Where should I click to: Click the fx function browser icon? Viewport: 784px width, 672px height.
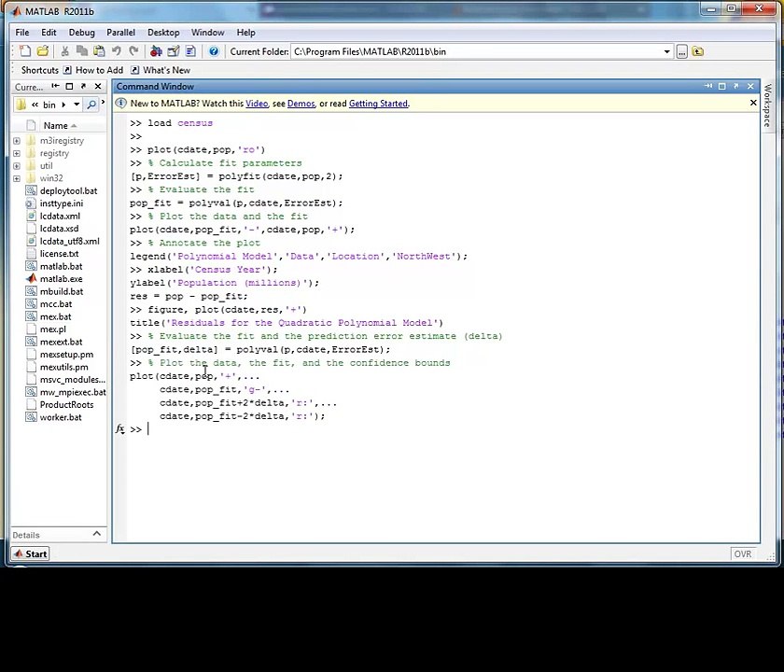tap(120, 429)
